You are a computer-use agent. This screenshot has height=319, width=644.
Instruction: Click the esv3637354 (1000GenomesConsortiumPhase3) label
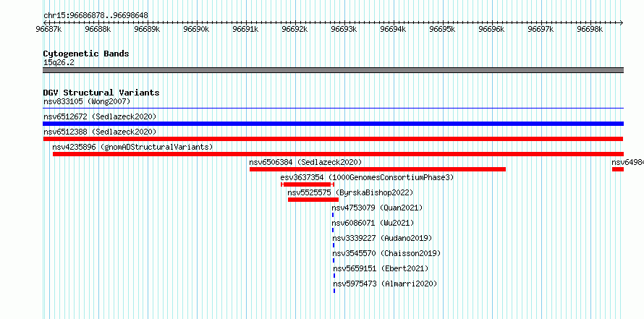tap(367, 177)
